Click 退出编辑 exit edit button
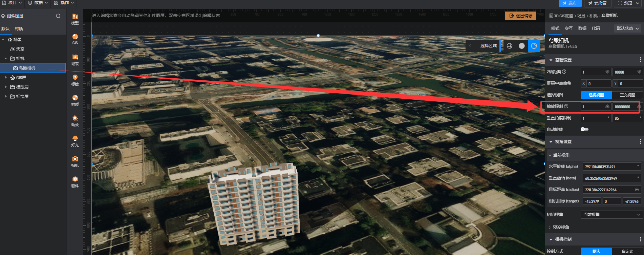The image size is (644, 255). pos(521,16)
